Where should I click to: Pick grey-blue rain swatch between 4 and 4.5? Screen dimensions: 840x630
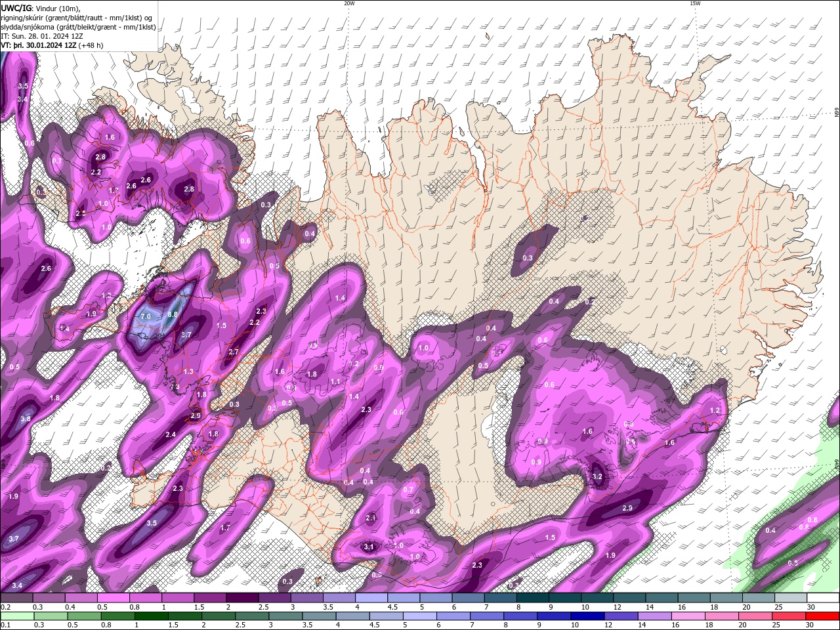coord(352,616)
